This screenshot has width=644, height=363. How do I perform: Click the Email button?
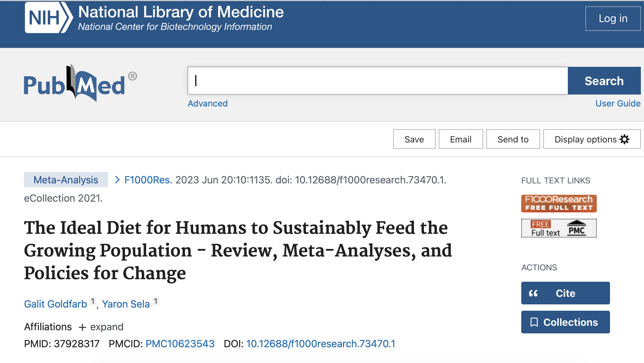[460, 139]
